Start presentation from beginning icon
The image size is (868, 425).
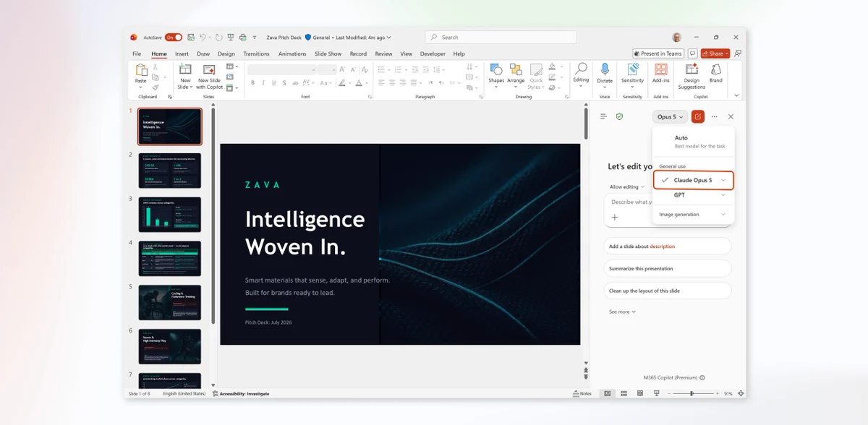tap(231, 37)
